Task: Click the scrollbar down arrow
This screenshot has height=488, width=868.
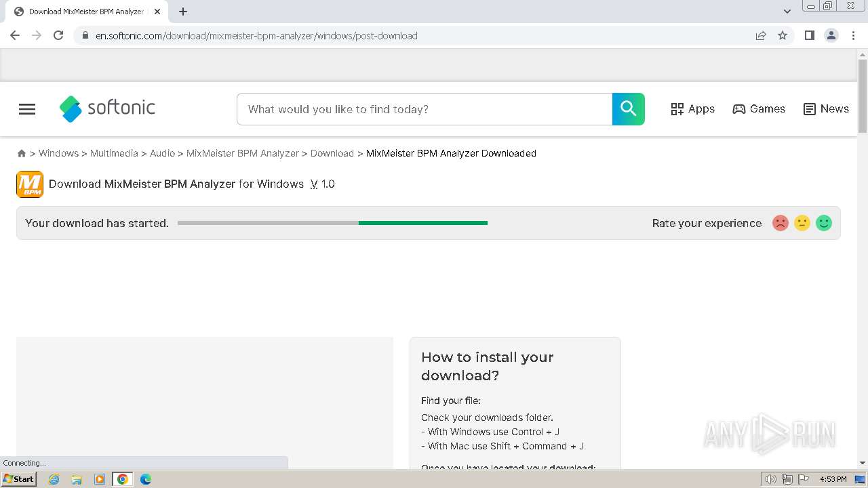Action: 863,463
